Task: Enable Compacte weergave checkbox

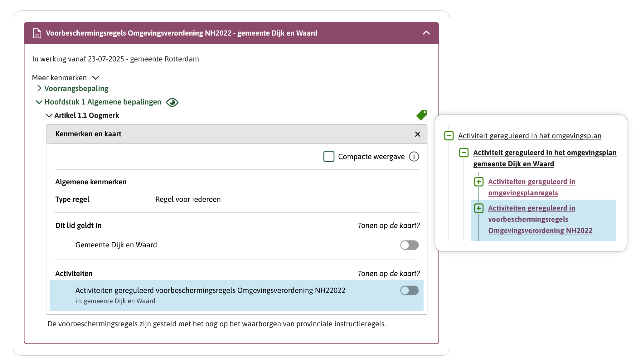Action: tap(329, 157)
